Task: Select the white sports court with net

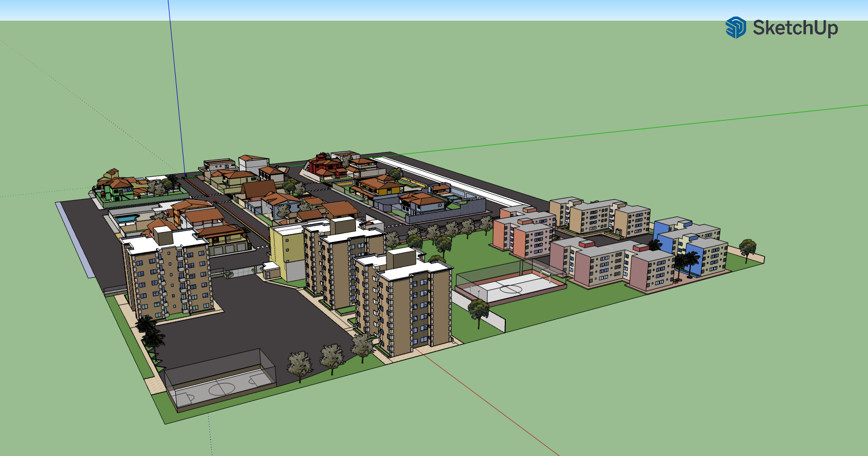Action: click(509, 286)
